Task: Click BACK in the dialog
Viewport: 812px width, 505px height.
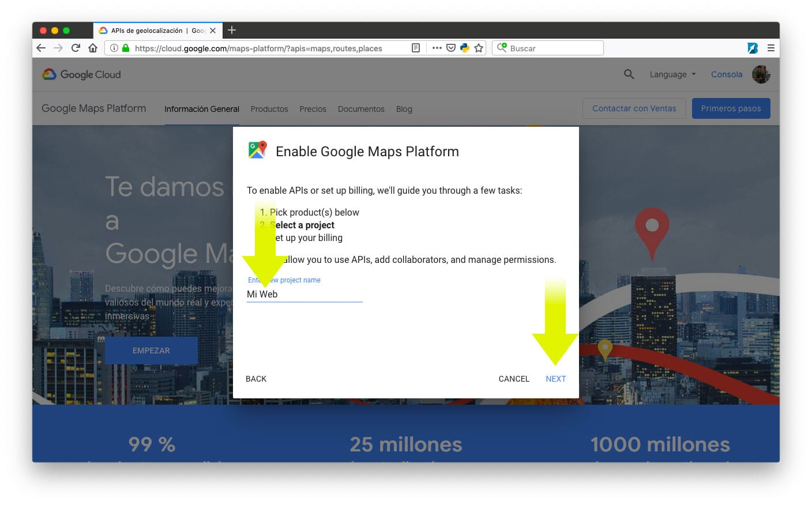Action: [256, 379]
